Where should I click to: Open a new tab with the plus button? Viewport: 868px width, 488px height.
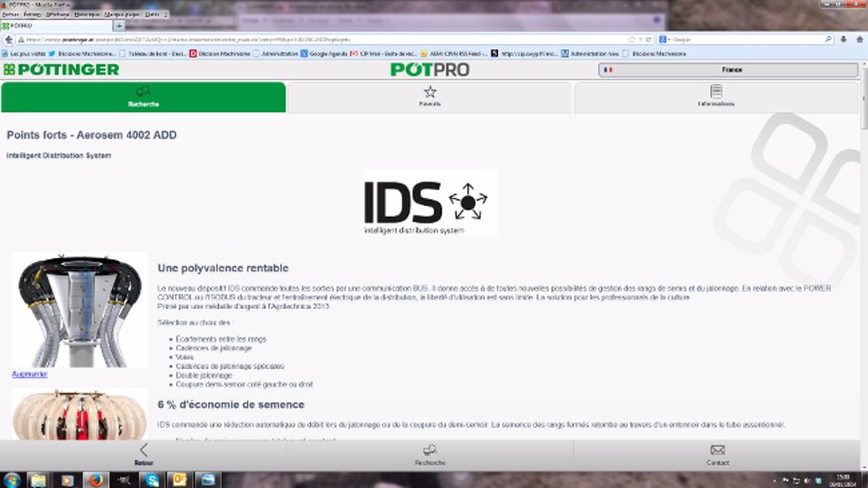click(x=119, y=25)
